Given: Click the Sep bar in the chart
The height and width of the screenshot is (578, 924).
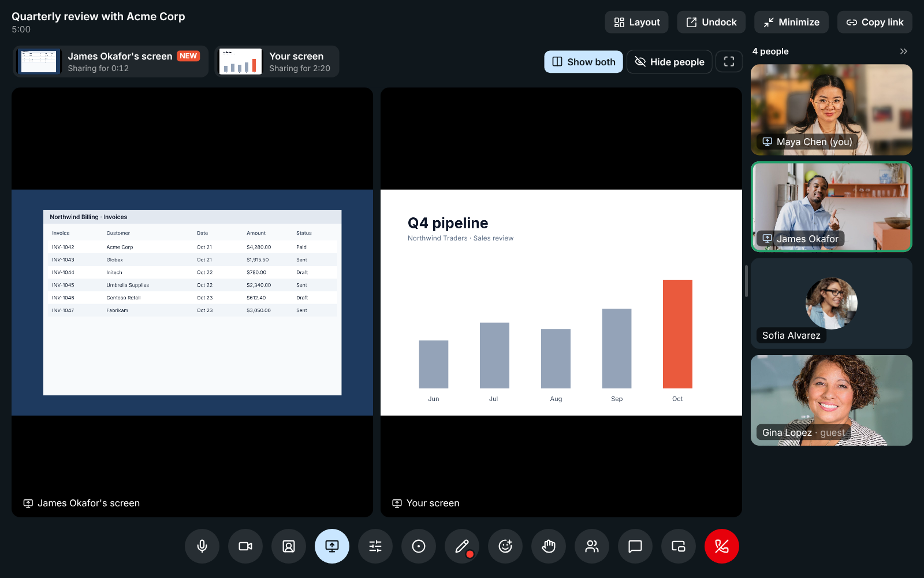Looking at the screenshot, I should click(x=617, y=349).
